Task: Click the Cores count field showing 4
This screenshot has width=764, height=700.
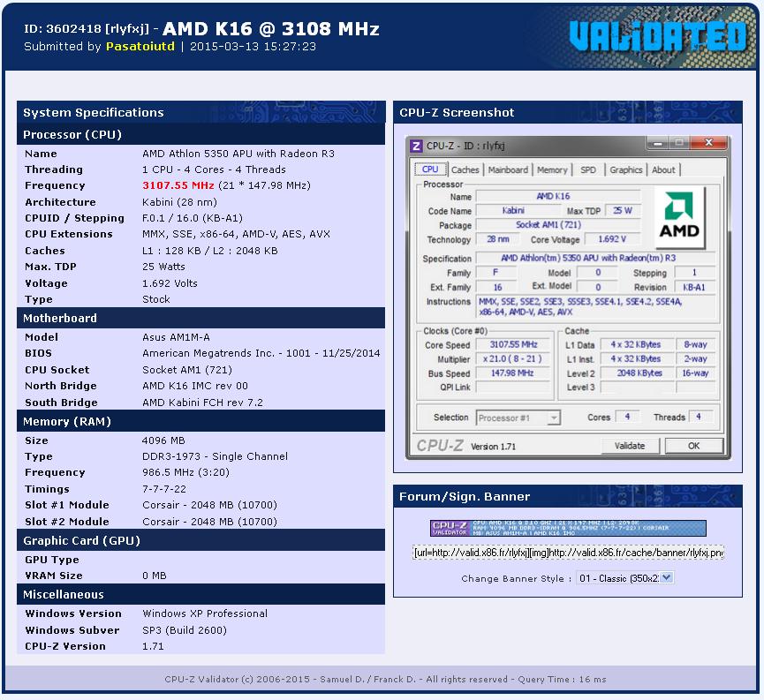Action: tap(627, 417)
